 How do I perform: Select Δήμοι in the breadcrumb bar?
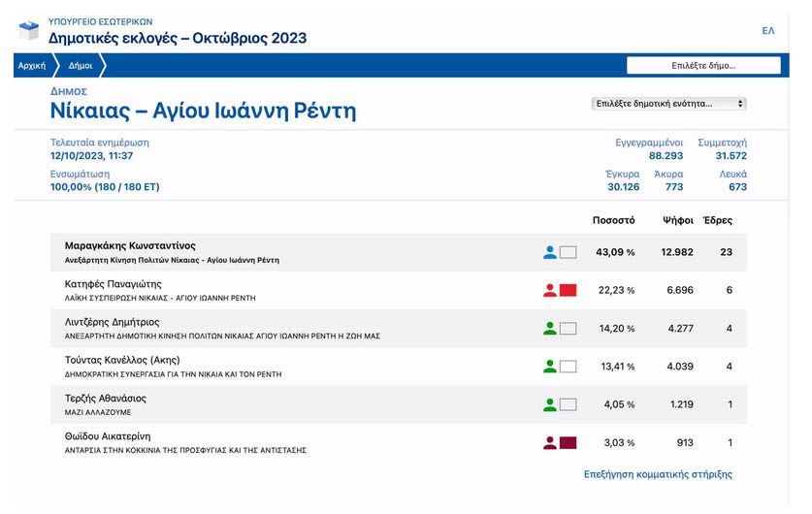pyautogui.click(x=81, y=66)
